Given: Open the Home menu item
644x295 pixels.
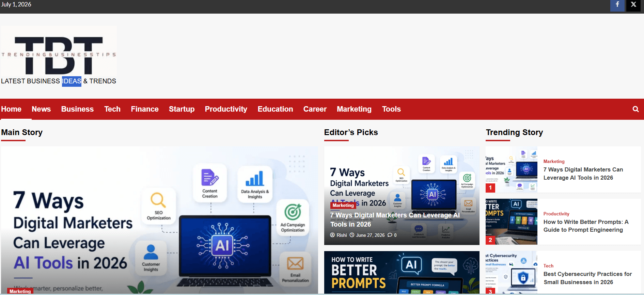Looking at the screenshot, I should (x=11, y=109).
